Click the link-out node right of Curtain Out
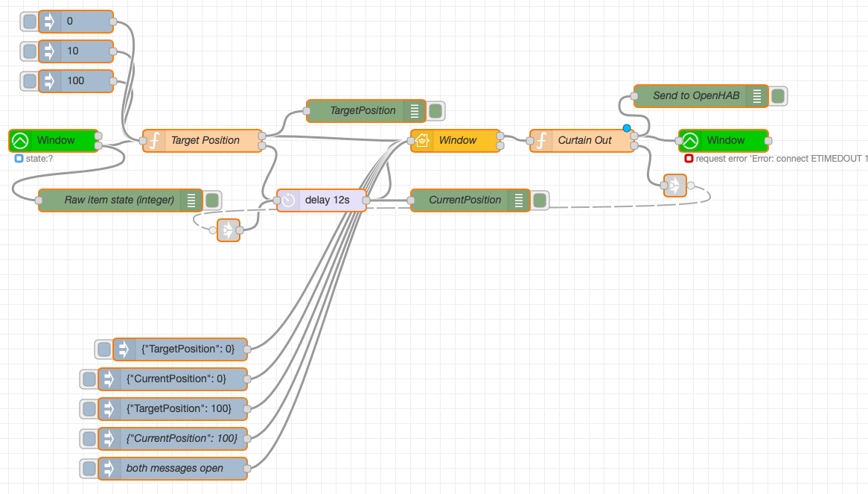Viewport: 868px width, 494px height. tap(674, 186)
